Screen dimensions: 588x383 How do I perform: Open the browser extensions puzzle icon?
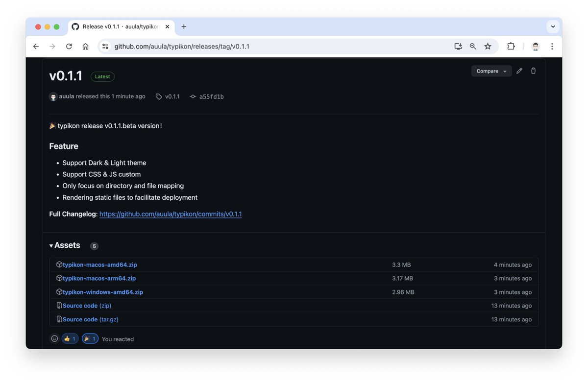511,47
